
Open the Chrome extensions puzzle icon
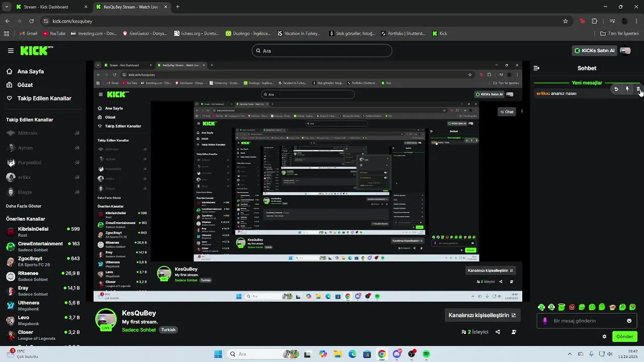tap(595, 21)
